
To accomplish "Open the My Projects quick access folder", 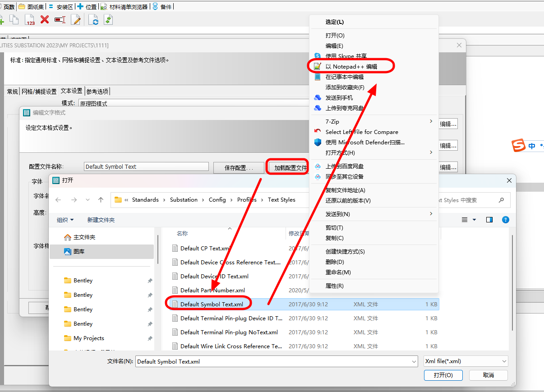I will pyautogui.click(x=89, y=338).
